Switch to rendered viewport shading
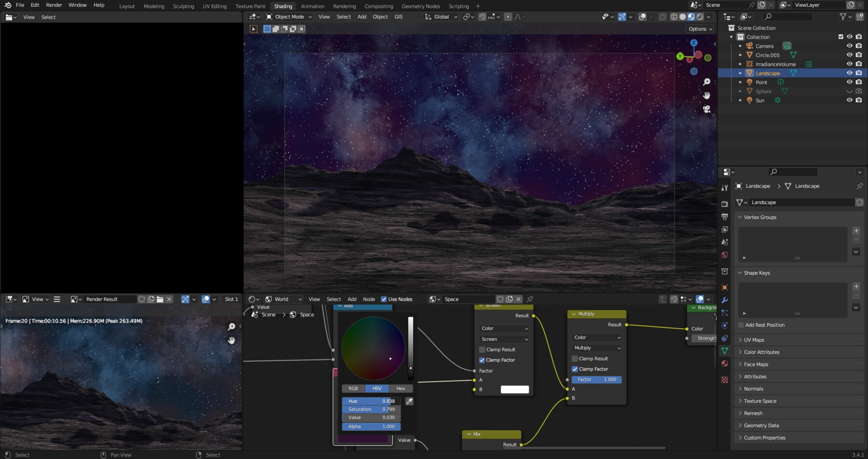This screenshot has width=868, height=459. pyautogui.click(x=700, y=17)
